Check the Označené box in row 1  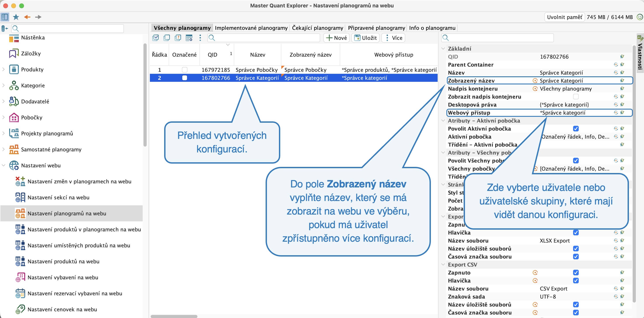tap(184, 70)
